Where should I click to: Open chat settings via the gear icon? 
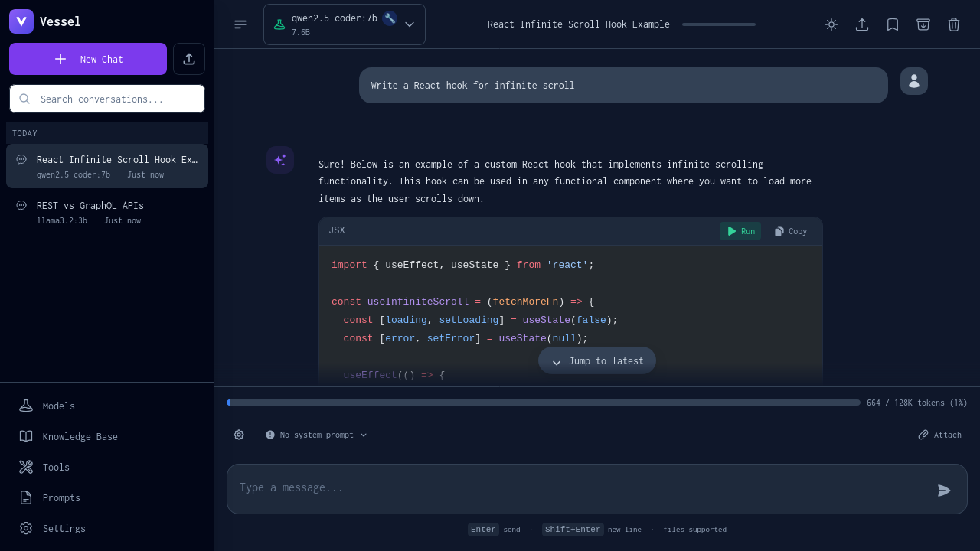(239, 435)
